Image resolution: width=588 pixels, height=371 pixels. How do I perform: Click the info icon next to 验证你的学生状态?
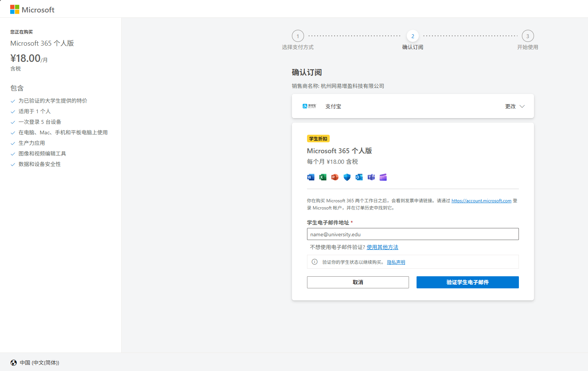click(315, 262)
